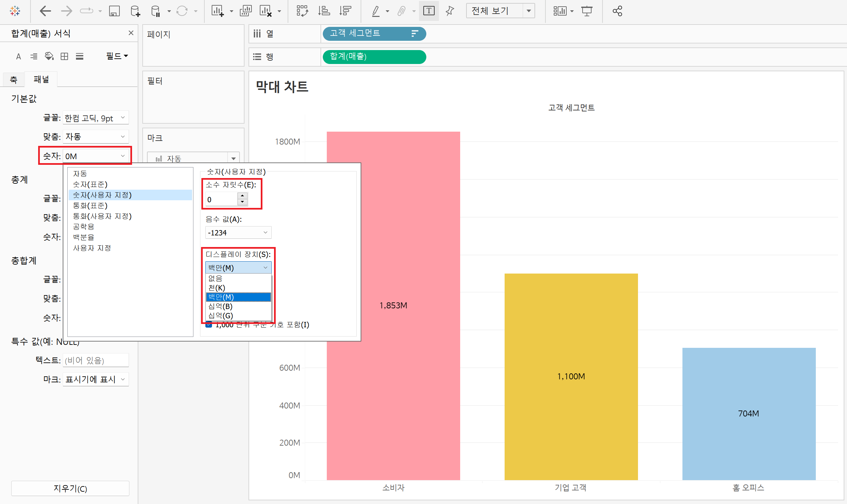Click the Sort ascending toolbar icon
This screenshot has width=847, height=504.
coord(324,11)
